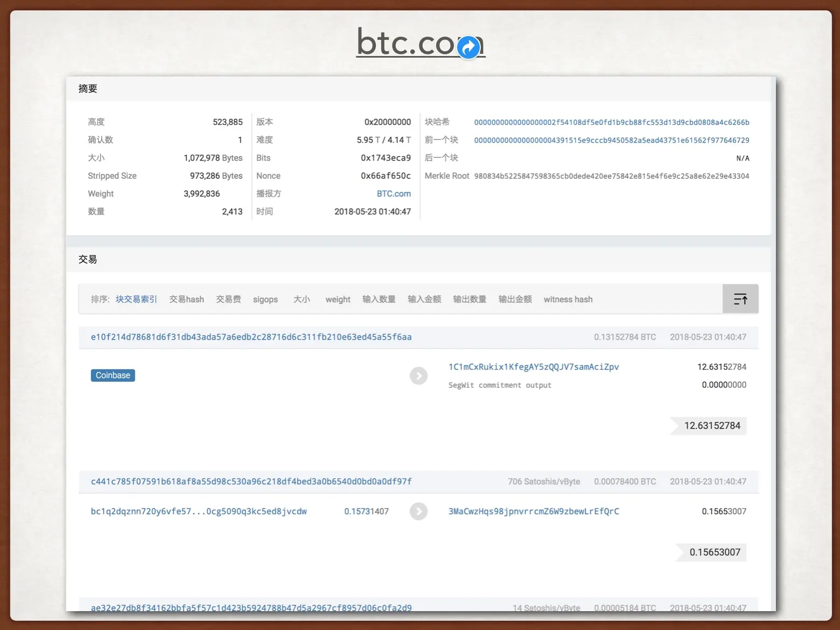840x630 pixels.
Task: Click the blue share arrow icon on btc.com title
Action: (x=469, y=47)
